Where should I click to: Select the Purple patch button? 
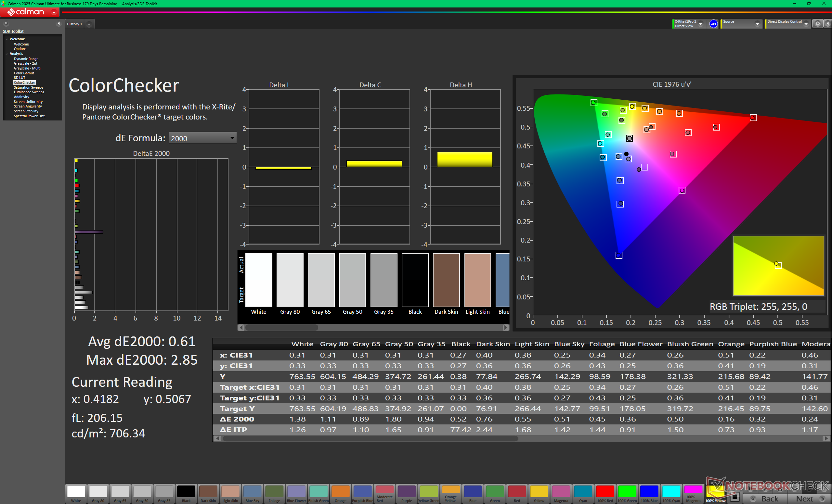tap(407, 494)
